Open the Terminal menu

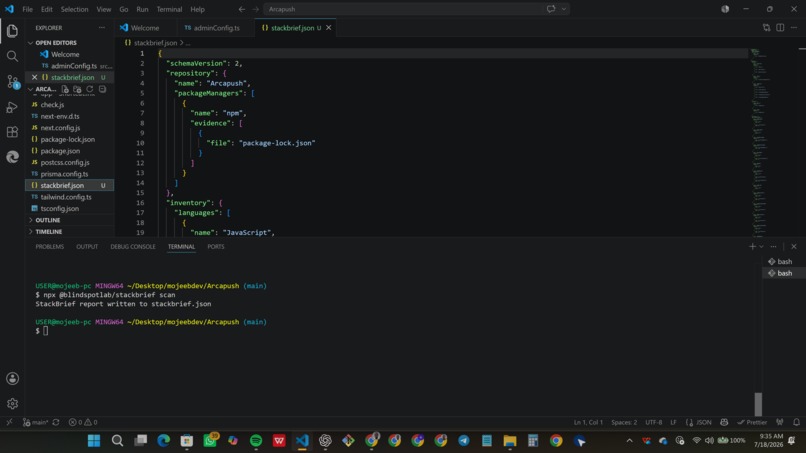click(169, 9)
